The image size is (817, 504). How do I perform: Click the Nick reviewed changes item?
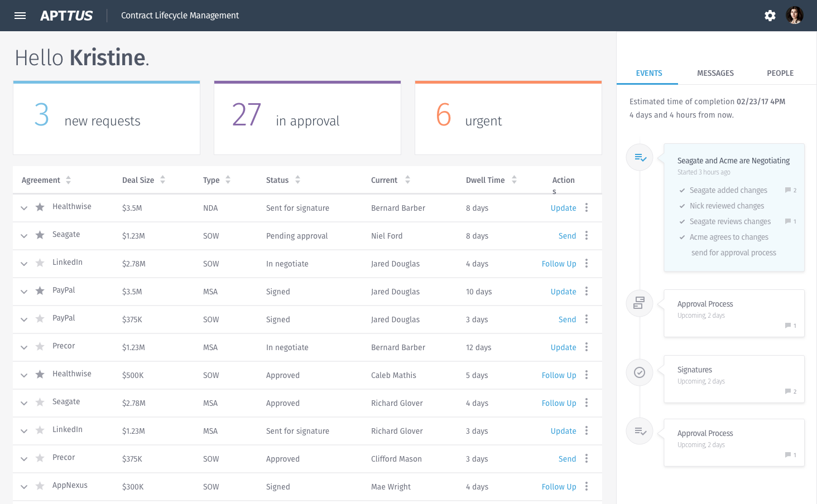click(x=727, y=206)
